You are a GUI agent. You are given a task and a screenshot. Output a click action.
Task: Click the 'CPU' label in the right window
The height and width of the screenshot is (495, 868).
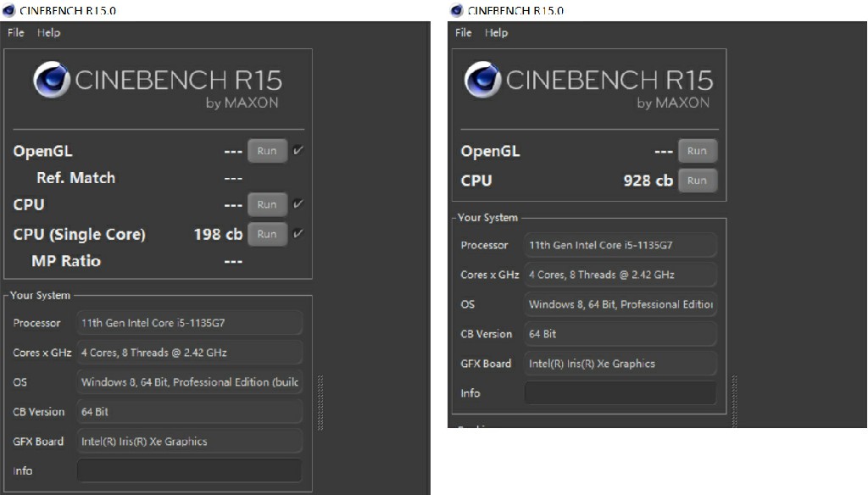[476, 181]
